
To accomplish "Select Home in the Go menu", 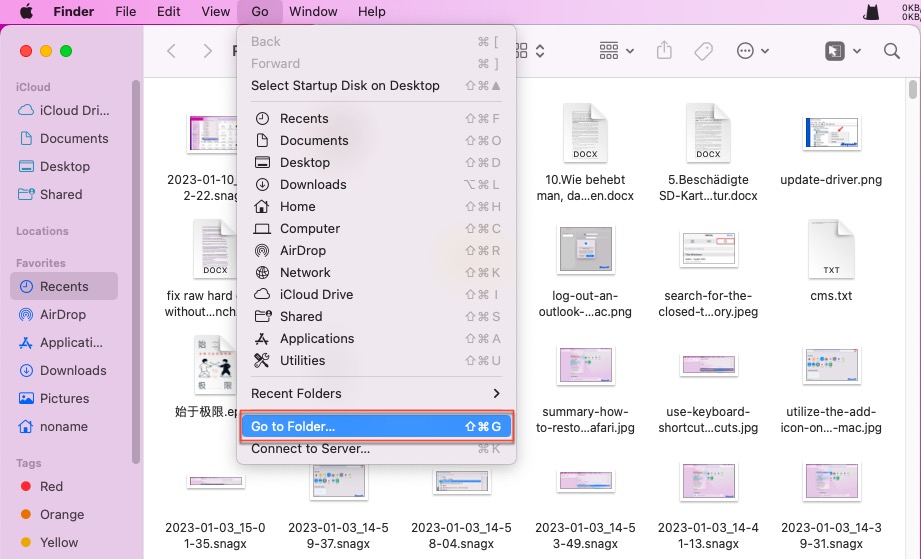I will pos(376,207).
